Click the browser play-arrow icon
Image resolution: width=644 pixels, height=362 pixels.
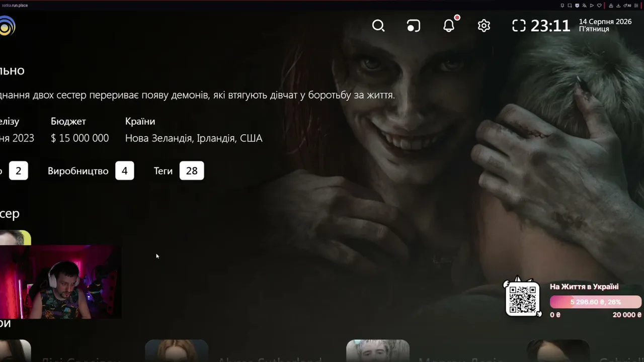(592, 6)
